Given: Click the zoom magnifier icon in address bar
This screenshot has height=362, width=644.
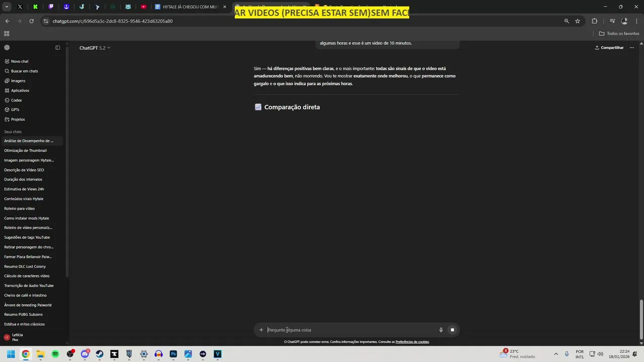Looking at the screenshot, I should (567, 21).
